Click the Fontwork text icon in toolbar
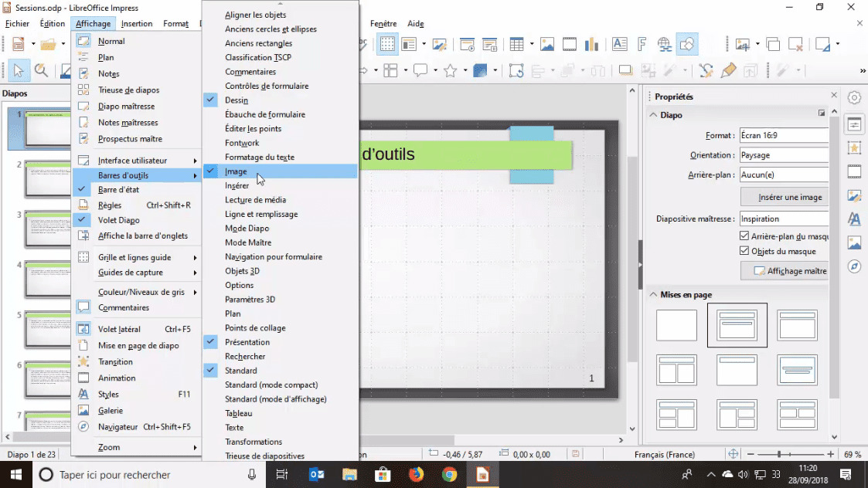This screenshot has width=868, height=488. 642,45
